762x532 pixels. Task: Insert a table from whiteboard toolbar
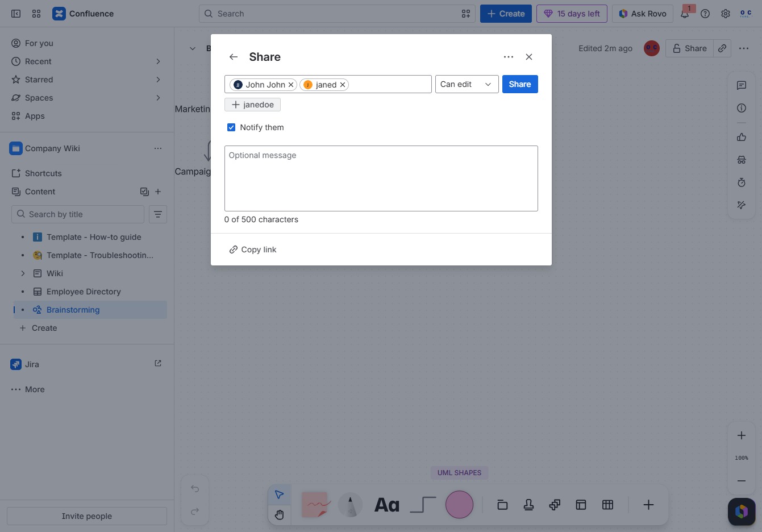(x=607, y=505)
